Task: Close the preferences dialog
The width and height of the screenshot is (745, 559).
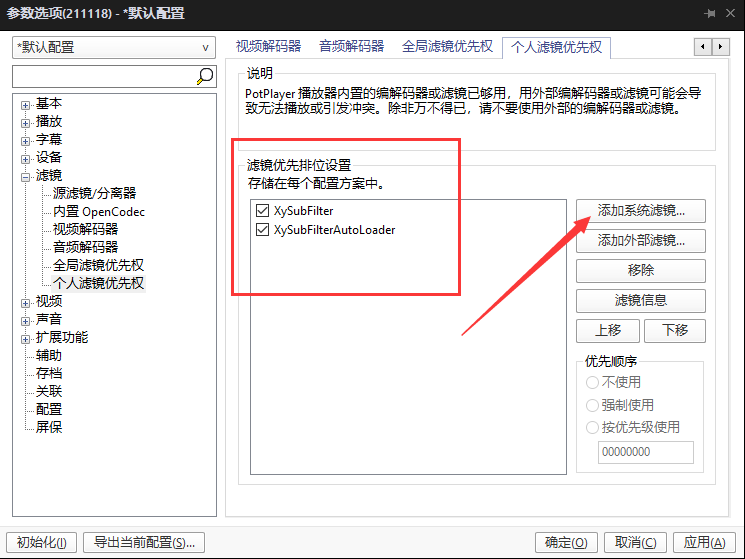Action: pos(731,13)
